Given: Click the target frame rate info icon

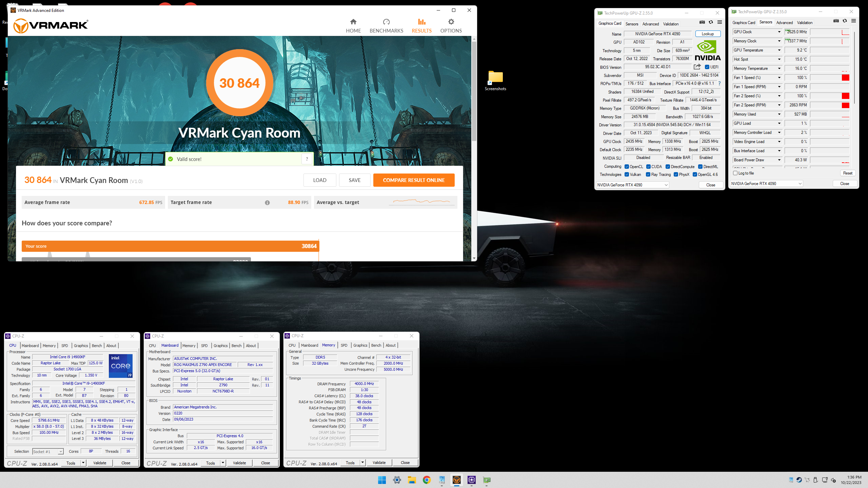Looking at the screenshot, I should [267, 203].
